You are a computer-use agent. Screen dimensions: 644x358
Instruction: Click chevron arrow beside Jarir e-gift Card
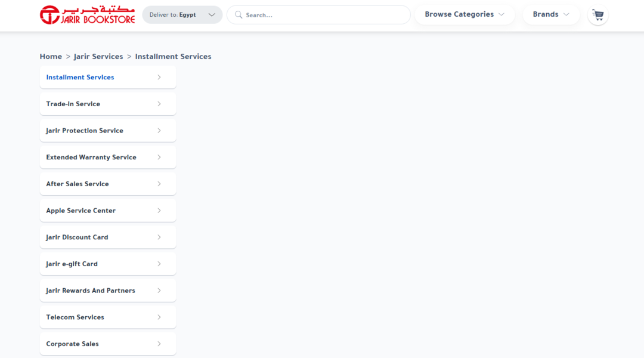(x=159, y=264)
